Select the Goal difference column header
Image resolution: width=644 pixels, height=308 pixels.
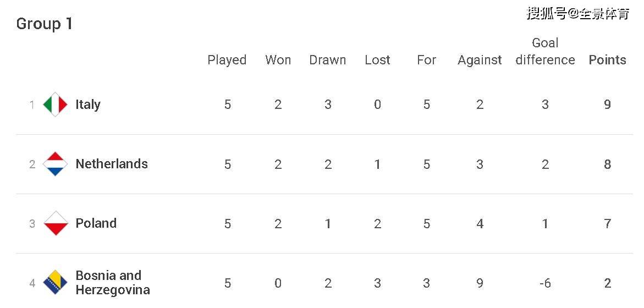coord(545,51)
